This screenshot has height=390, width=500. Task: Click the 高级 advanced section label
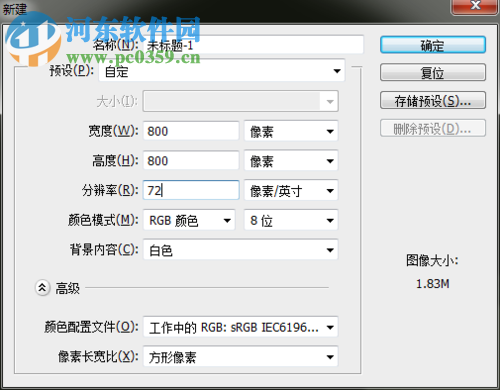pos(68,288)
